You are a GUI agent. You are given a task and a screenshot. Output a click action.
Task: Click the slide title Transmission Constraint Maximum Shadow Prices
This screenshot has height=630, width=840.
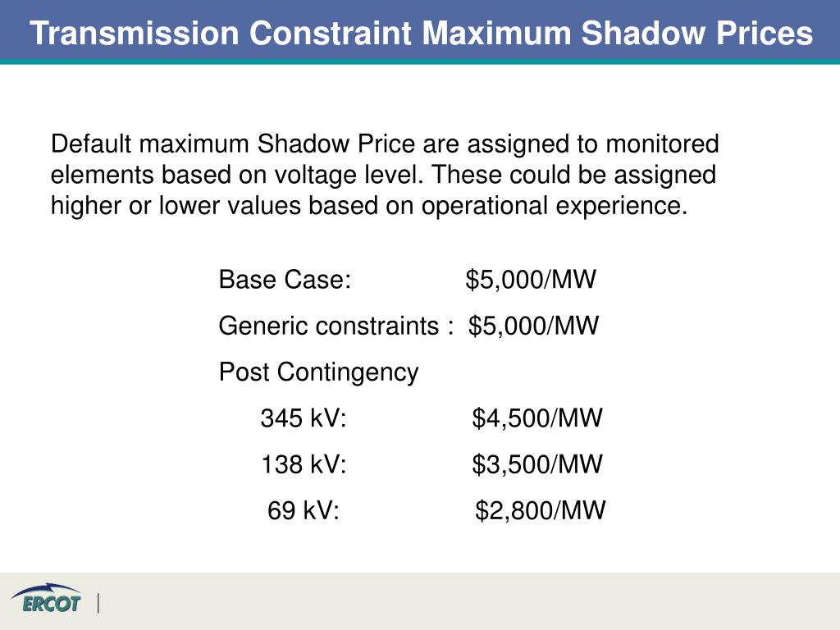click(421, 33)
